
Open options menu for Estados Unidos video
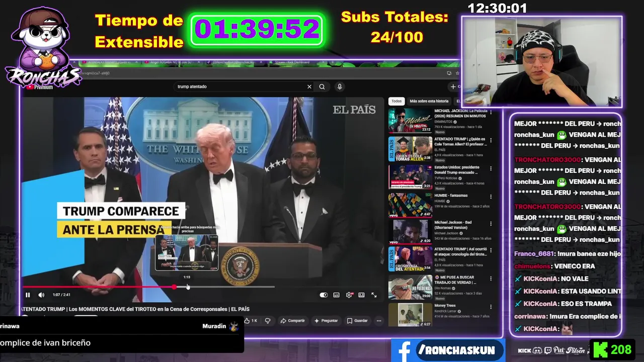point(491,168)
